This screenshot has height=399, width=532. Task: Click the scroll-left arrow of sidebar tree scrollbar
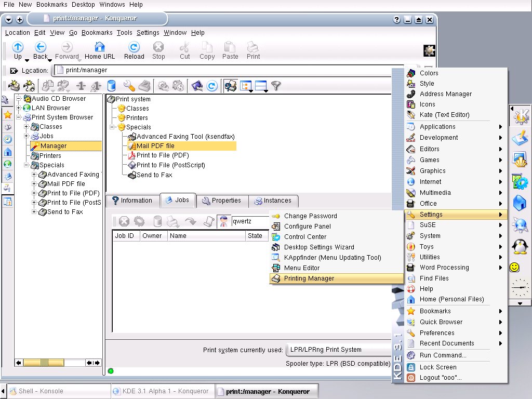click(x=19, y=363)
